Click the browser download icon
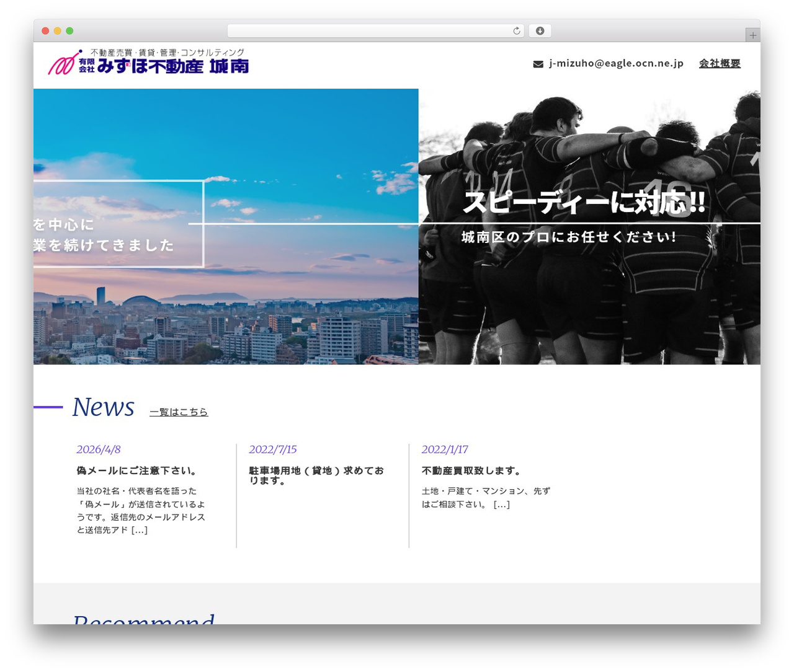This screenshot has width=794, height=672. point(540,31)
